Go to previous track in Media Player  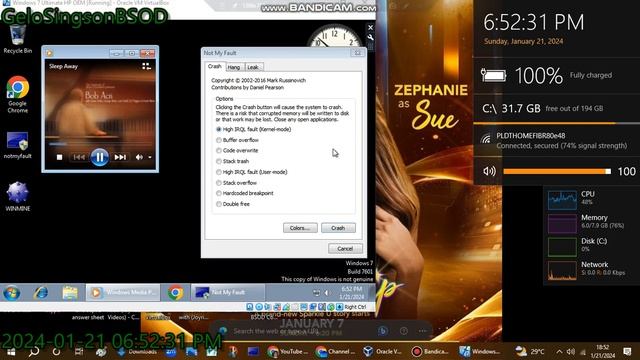[79, 157]
